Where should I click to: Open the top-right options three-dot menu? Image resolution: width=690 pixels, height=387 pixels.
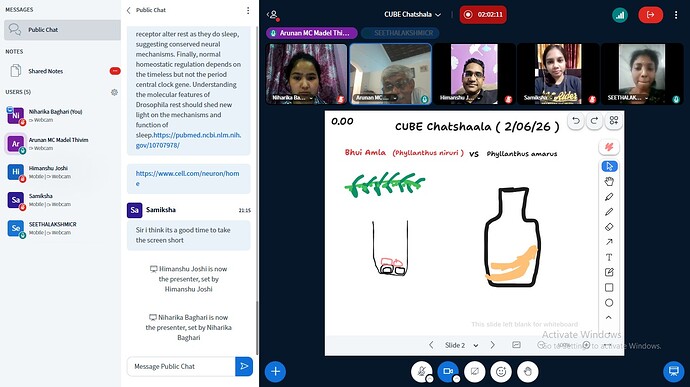676,15
